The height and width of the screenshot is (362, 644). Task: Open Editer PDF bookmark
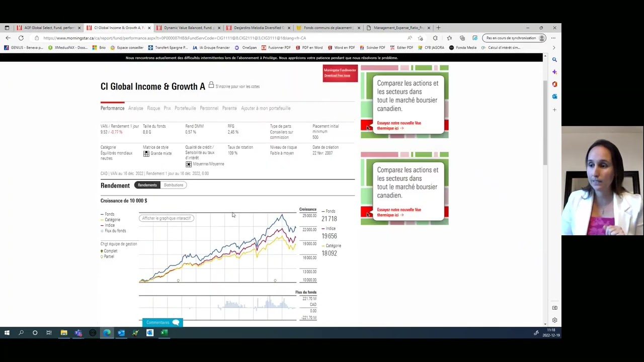401,48
